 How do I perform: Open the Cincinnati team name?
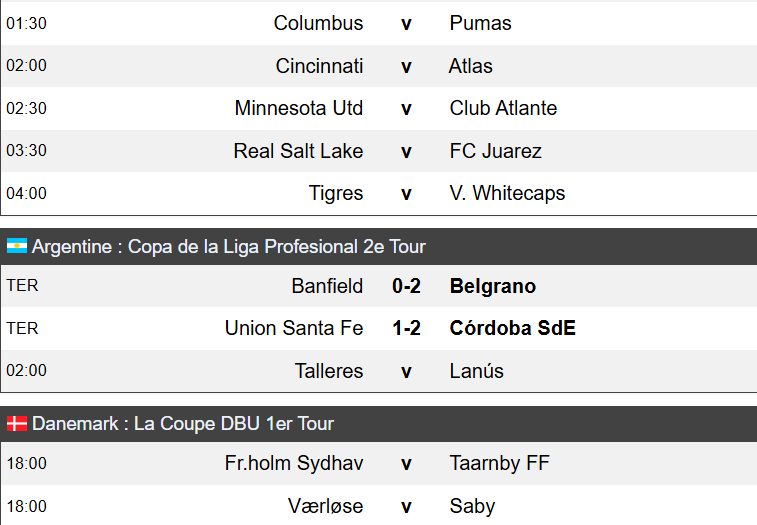(x=319, y=66)
